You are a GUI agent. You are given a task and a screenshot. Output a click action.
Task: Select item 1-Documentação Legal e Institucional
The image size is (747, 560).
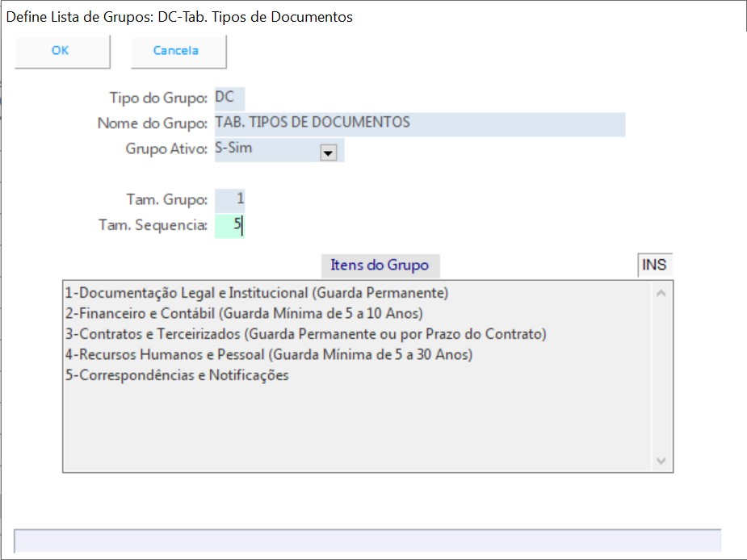click(256, 292)
